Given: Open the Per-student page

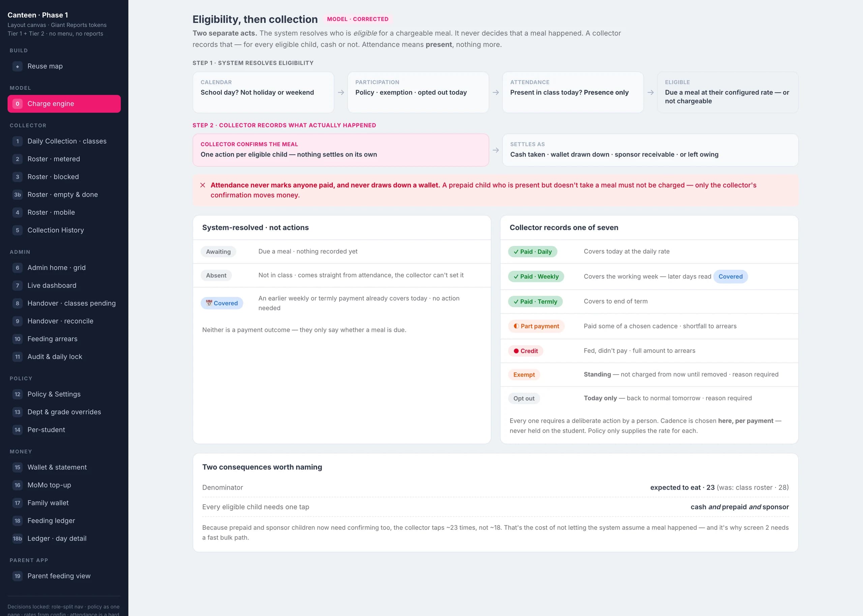Looking at the screenshot, I should point(64,430).
